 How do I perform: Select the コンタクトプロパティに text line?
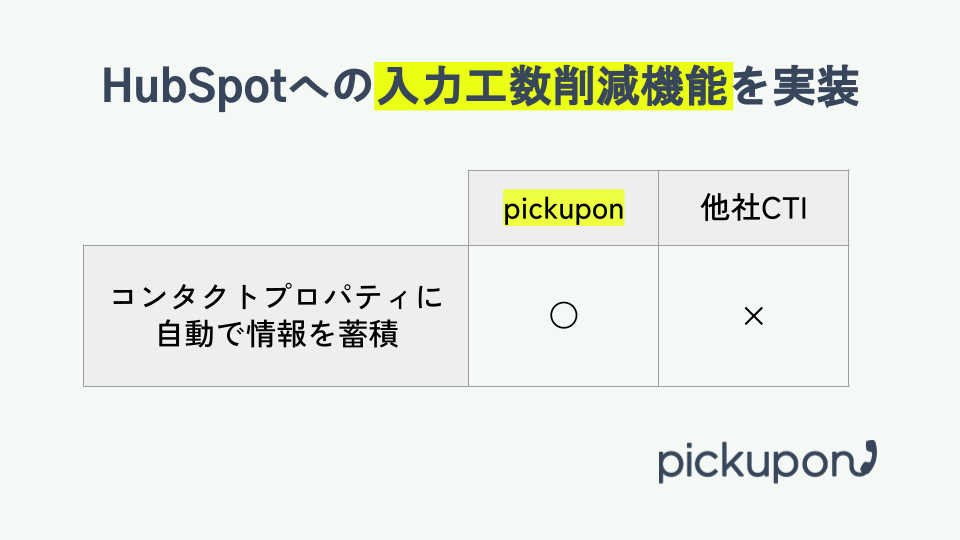[x=276, y=297]
